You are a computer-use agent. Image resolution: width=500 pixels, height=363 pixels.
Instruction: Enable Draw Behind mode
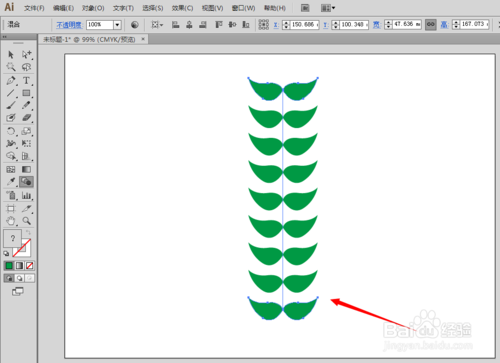pyautogui.click(x=20, y=278)
